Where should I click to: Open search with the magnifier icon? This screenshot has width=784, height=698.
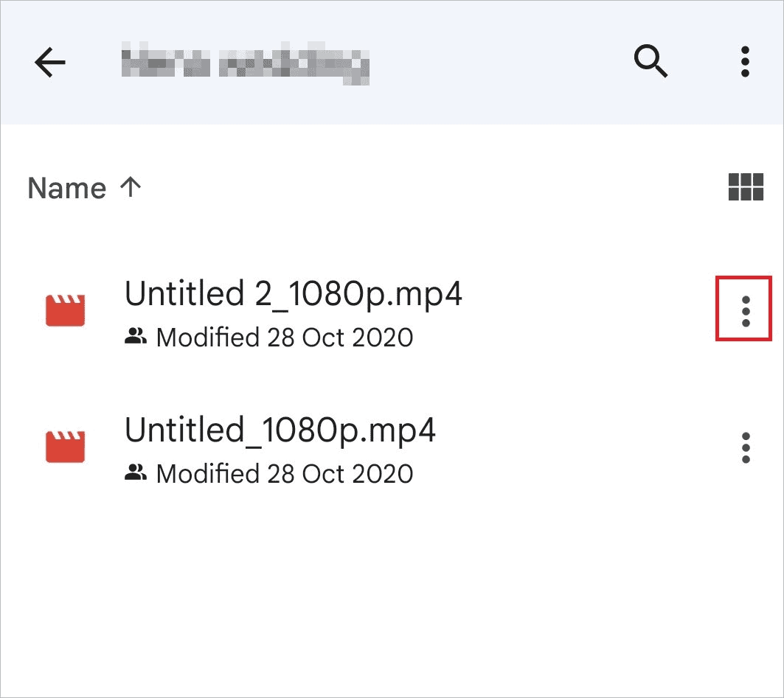click(651, 62)
